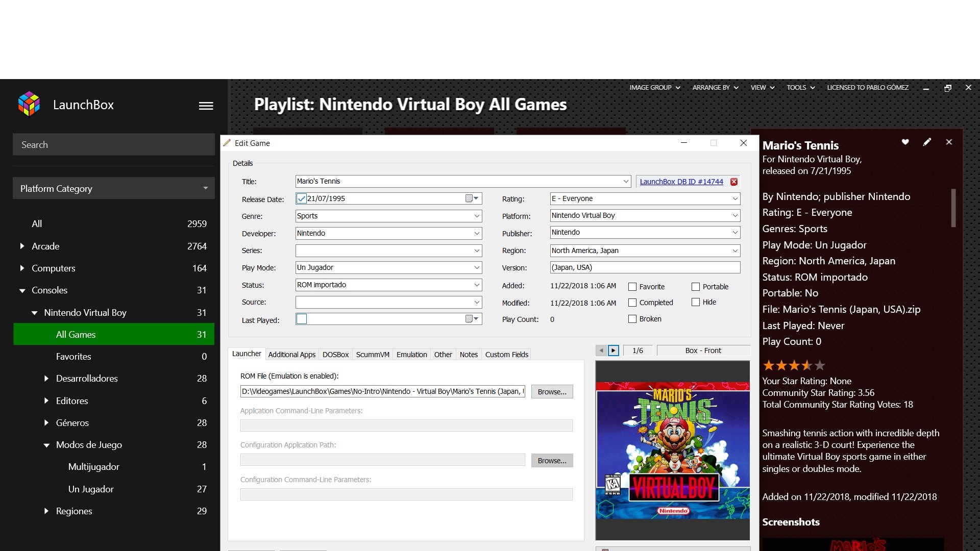Open the Box - Front image type selector
The width and height of the screenshot is (980, 551).
tap(703, 350)
